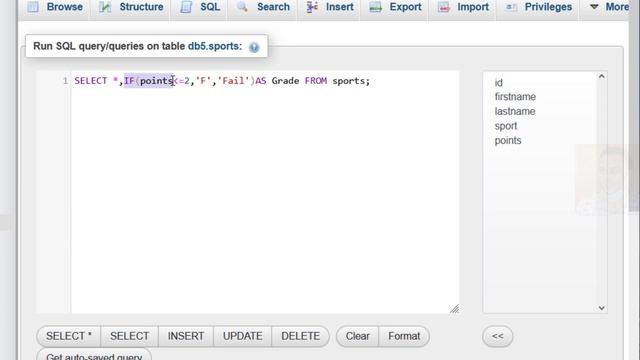
Task: Click the FROM keyword in query
Action: point(316,81)
